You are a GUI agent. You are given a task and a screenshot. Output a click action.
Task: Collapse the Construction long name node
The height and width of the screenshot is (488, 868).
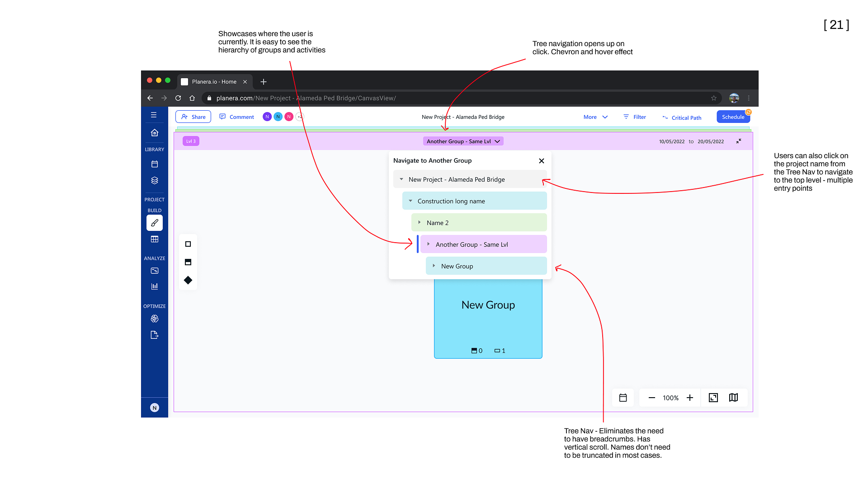pos(410,201)
